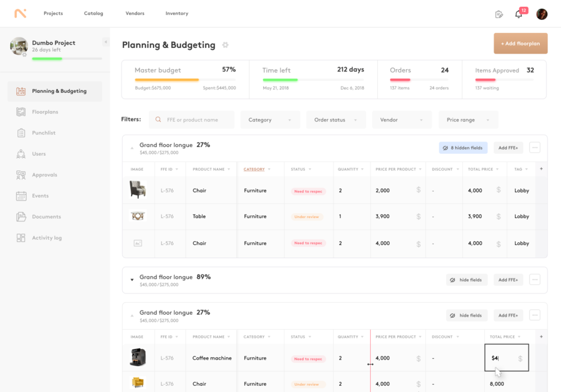This screenshot has height=392, width=561.
Task: Open the Users section icon
Action: click(x=20, y=153)
